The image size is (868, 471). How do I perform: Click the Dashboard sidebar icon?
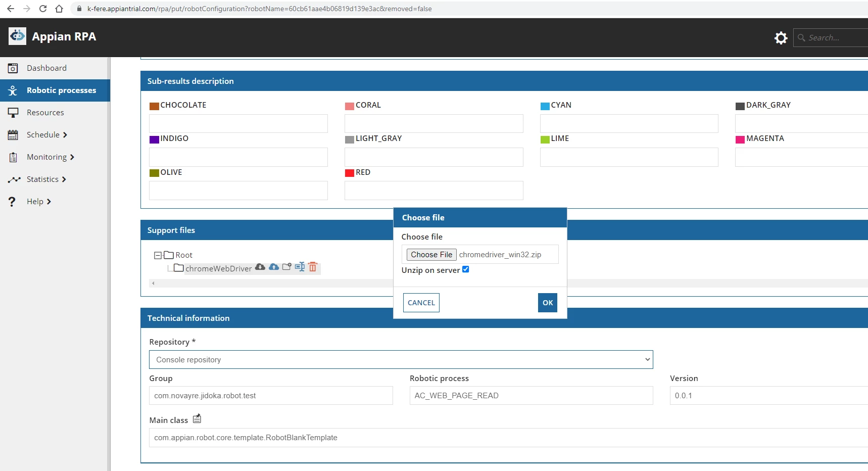click(13, 68)
